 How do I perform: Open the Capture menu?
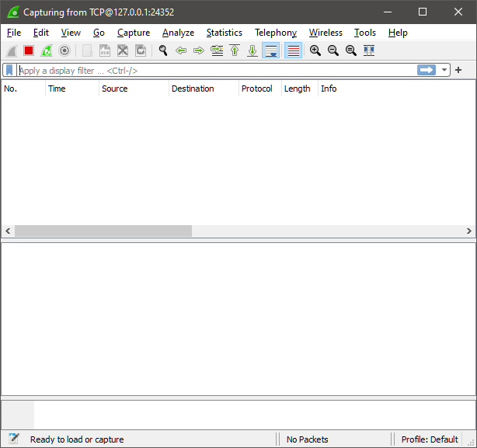coord(134,33)
